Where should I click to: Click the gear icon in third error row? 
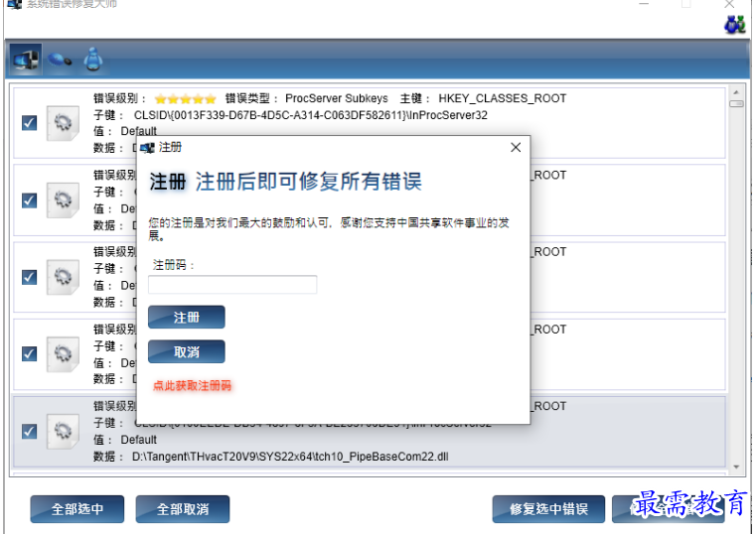(x=63, y=277)
